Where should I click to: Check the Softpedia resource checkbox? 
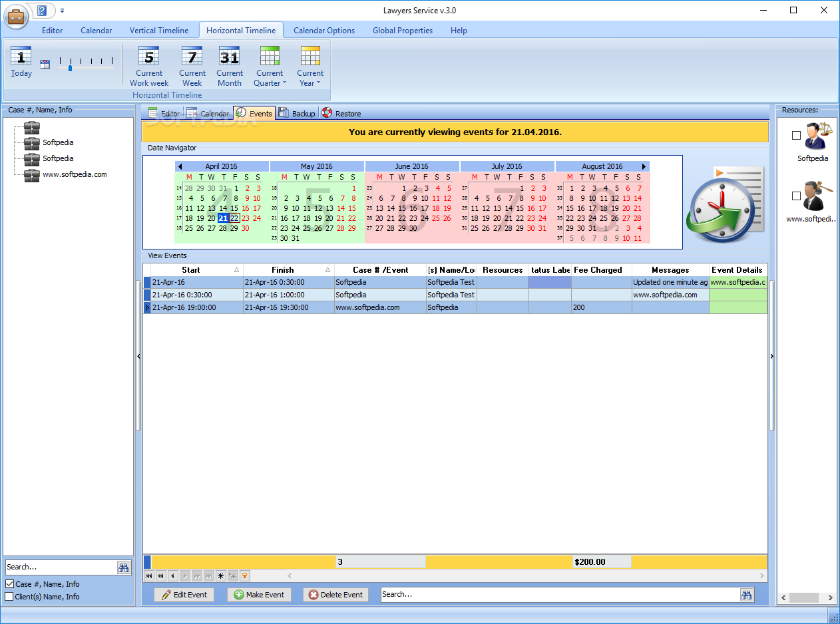(x=796, y=136)
